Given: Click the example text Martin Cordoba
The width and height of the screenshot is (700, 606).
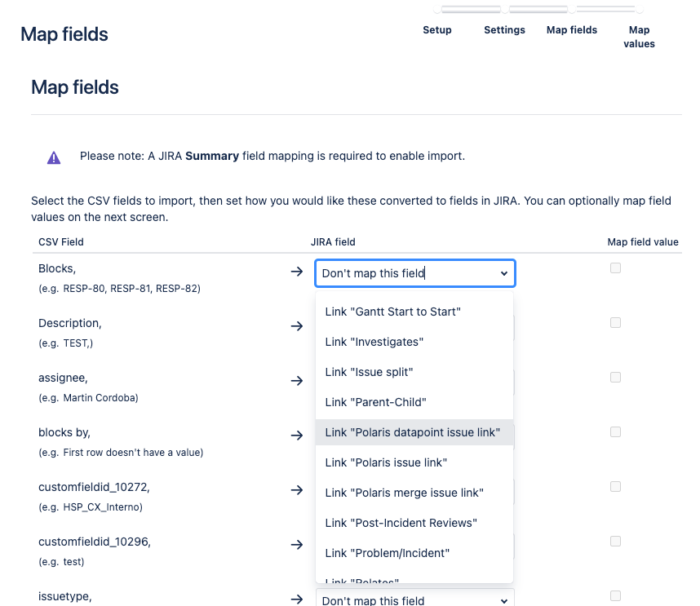Looking at the screenshot, I should [x=100, y=397].
